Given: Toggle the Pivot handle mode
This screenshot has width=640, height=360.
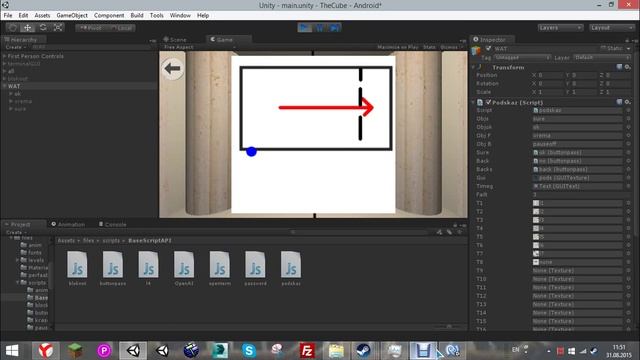Looking at the screenshot, I should click(x=91, y=28).
